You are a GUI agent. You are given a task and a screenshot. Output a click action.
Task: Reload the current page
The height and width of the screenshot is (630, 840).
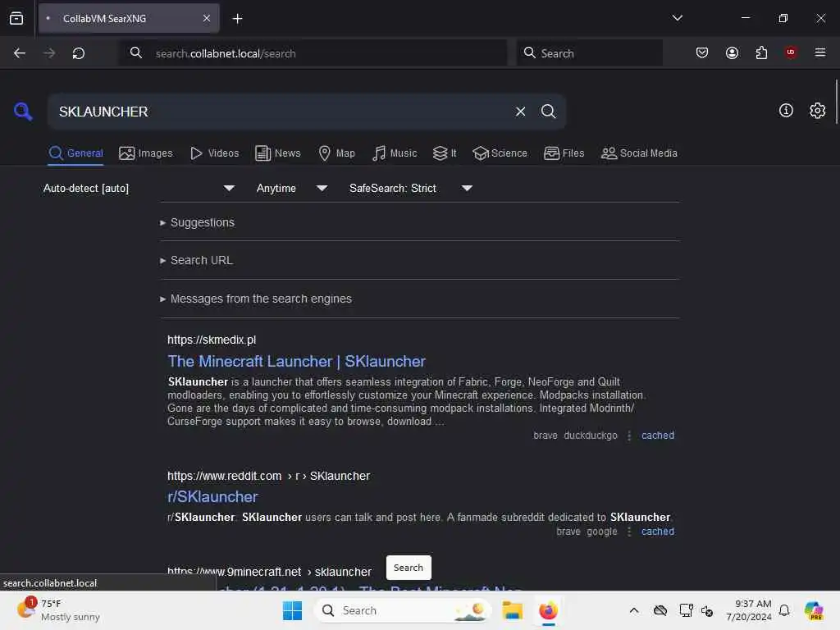(79, 53)
